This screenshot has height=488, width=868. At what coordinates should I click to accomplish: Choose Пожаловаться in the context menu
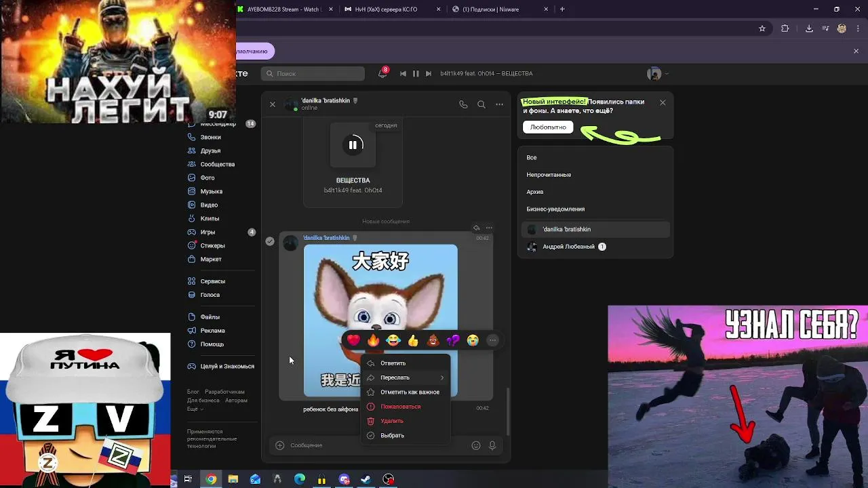click(x=406, y=407)
